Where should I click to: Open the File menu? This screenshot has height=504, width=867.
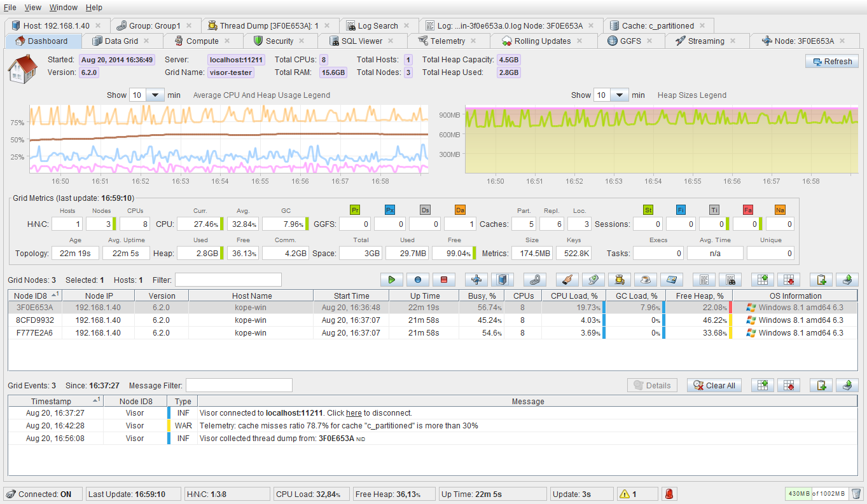click(10, 7)
